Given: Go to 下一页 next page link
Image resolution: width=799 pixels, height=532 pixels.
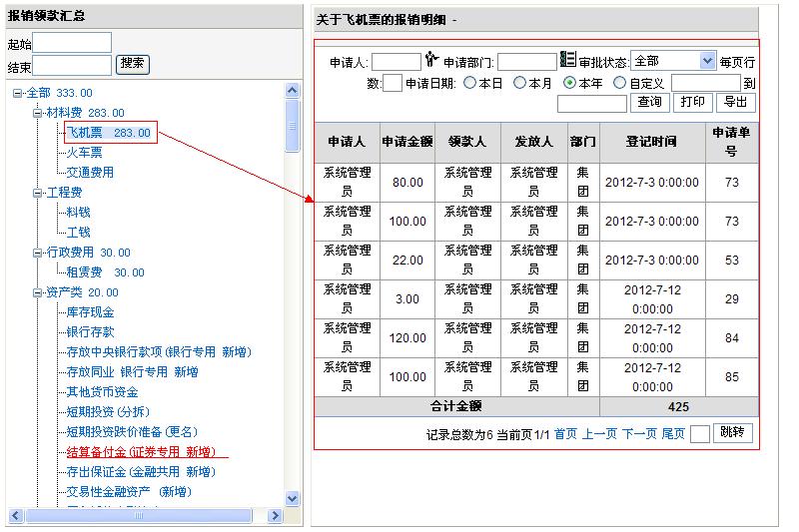Looking at the screenshot, I should [x=639, y=434].
